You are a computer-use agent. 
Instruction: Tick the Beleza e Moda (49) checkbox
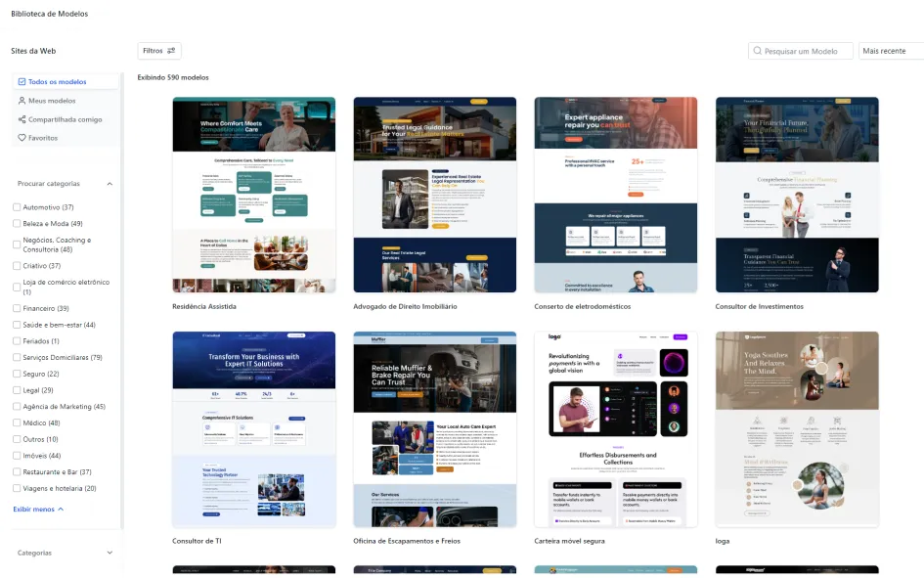coord(17,223)
